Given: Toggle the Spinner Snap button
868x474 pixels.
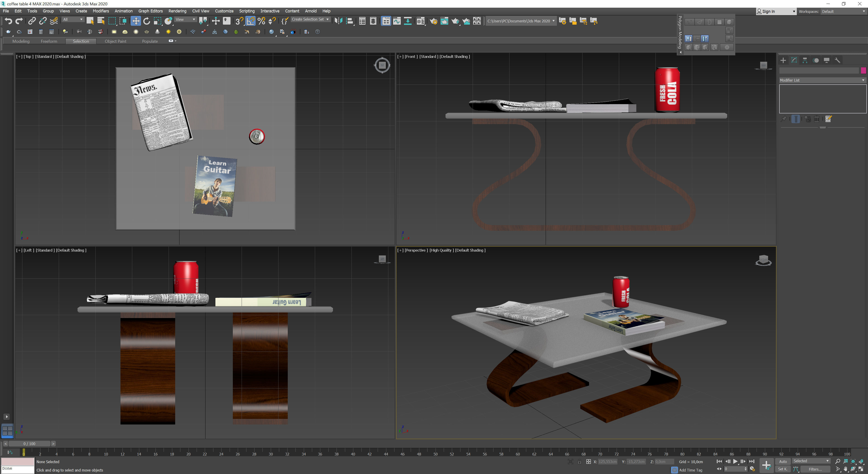Looking at the screenshot, I should coord(272,21).
